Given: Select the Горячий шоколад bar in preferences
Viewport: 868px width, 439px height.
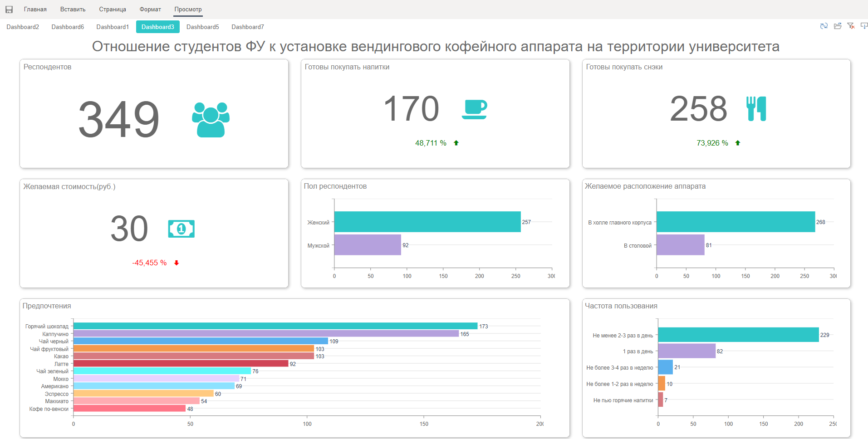Looking at the screenshot, I should [275, 326].
